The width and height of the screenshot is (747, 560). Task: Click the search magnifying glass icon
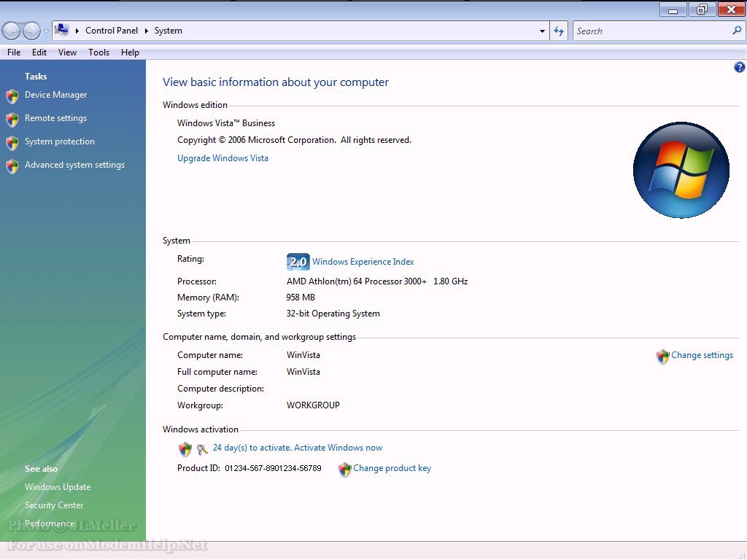736,31
